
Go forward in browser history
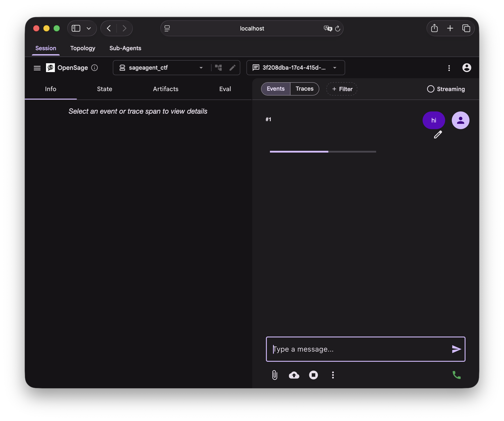click(x=124, y=29)
